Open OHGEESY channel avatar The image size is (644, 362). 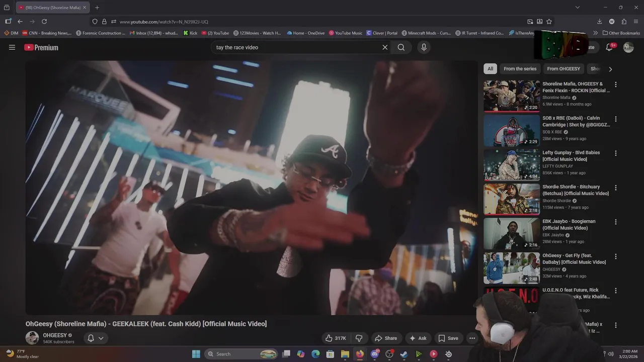(x=32, y=338)
